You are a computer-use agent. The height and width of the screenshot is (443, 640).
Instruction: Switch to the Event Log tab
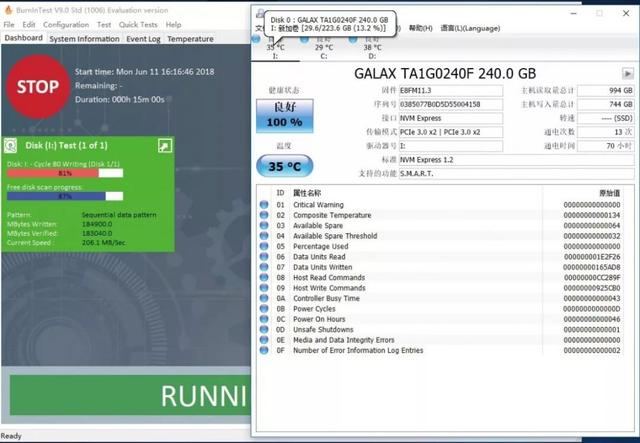point(143,39)
